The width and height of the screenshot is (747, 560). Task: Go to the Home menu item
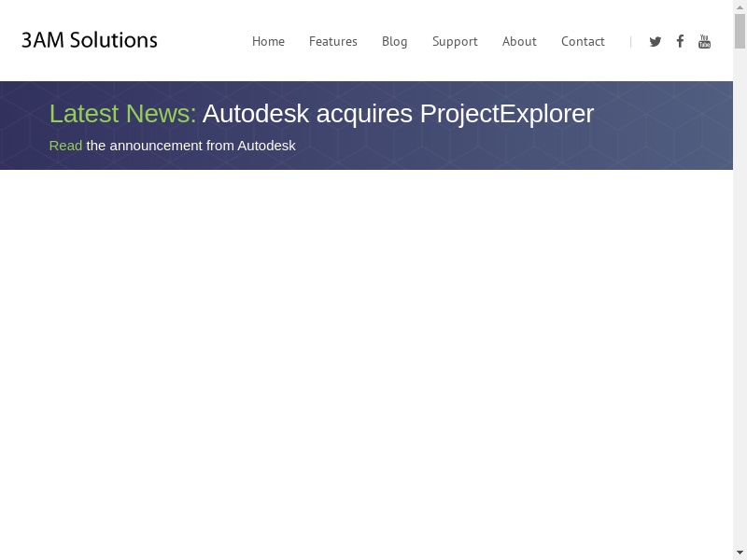268,41
